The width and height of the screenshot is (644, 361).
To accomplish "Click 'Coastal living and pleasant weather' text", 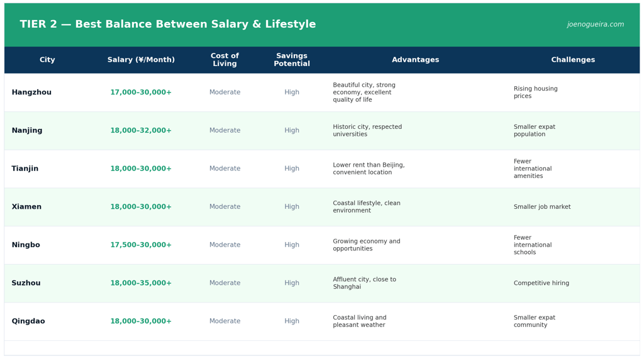I will click(x=359, y=321).
